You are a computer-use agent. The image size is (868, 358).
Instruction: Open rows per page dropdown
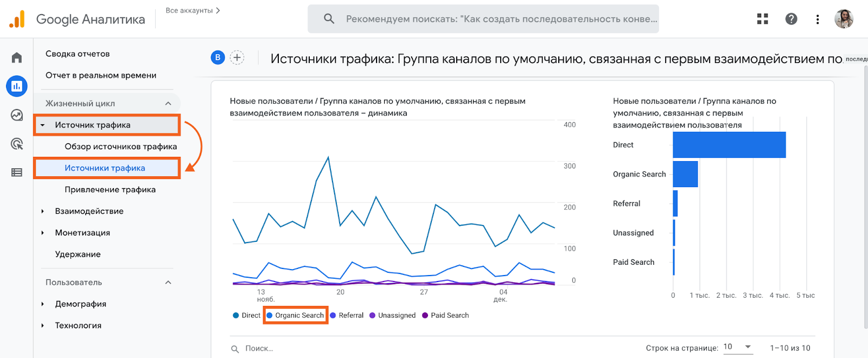click(738, 347)
